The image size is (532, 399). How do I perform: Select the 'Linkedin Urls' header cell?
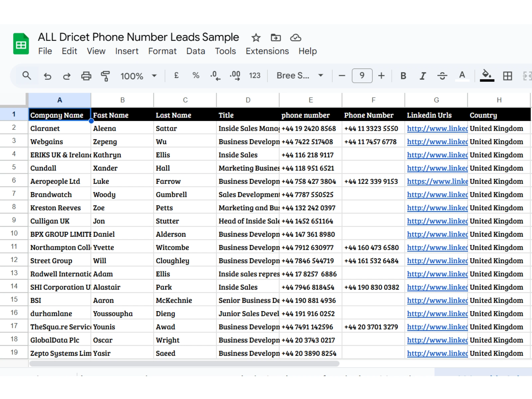[436, 115]
